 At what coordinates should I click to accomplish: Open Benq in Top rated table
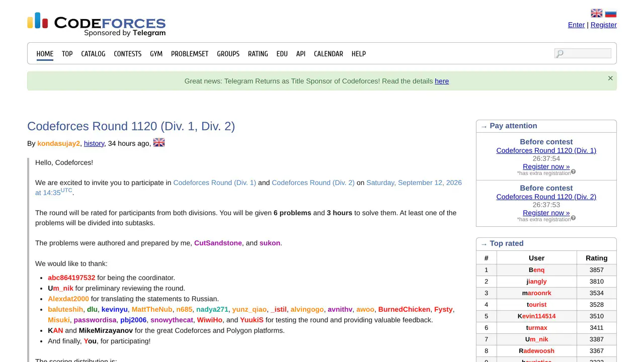(x=537, y=270)
